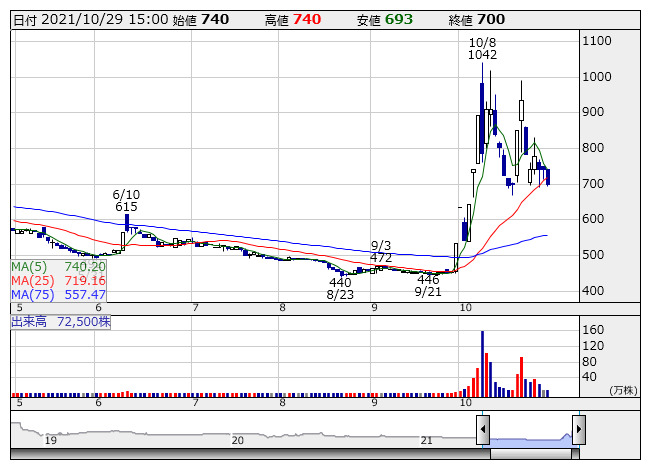Screen dimensions: 653x470
Task: Click the MA(75) legend label
Action: click(x=58, y=295)
